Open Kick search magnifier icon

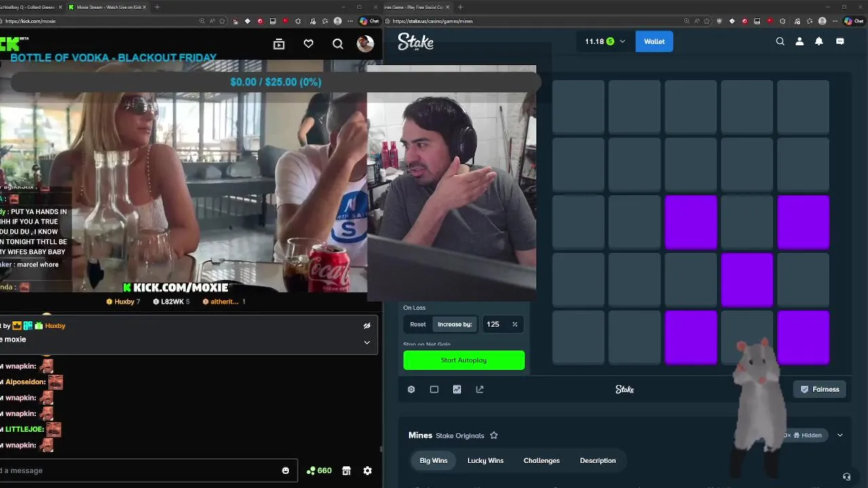[x=338, y=44]
